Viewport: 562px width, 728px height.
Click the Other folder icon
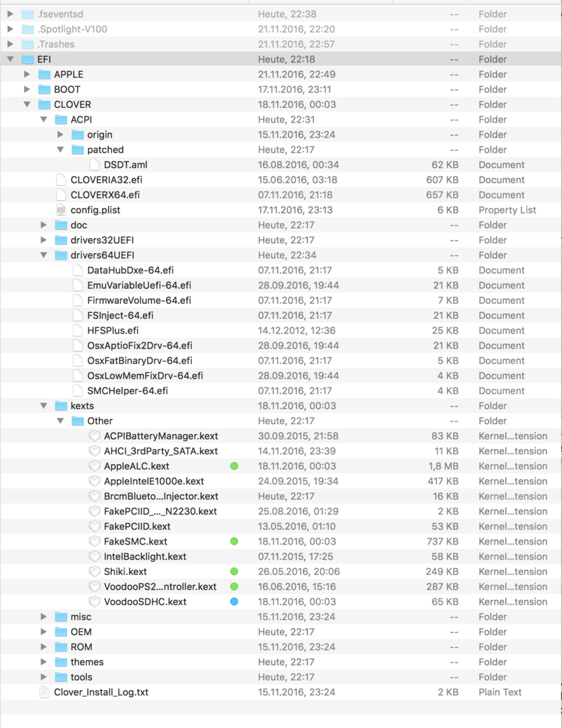tap(78, 421)
